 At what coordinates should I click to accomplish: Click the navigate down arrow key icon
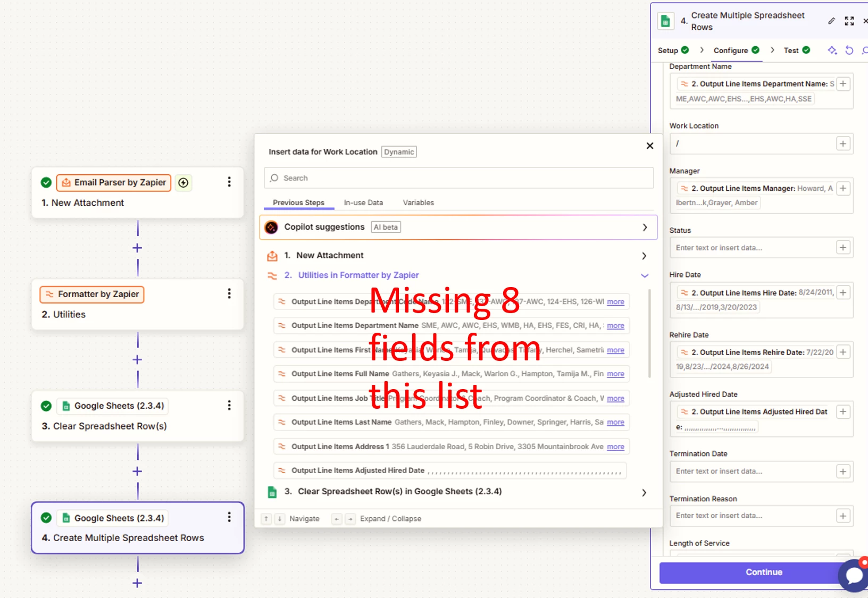[x=279, y=519]
